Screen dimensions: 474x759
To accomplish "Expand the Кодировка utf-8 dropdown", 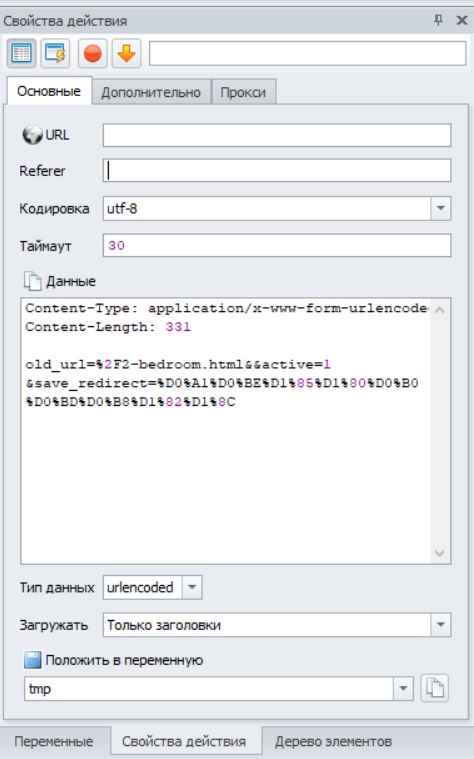I will (x=441, y=208).
